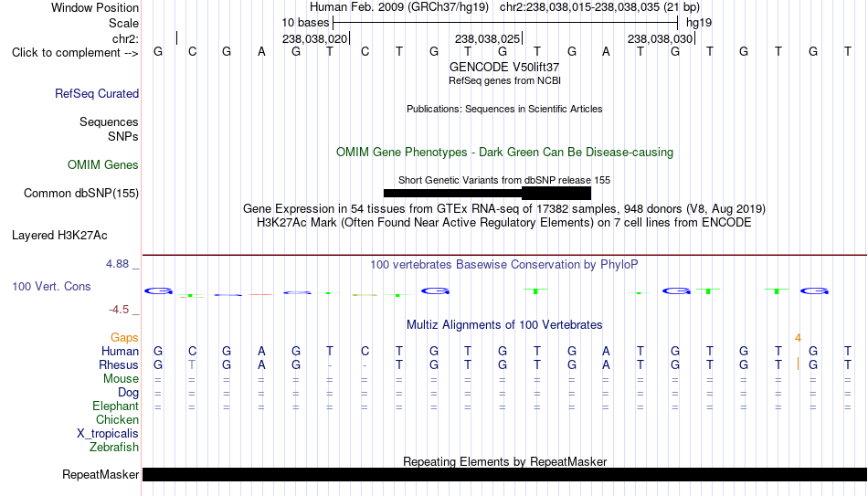
Task: Click the Chicken alignment row label
Action: [117, 419]
